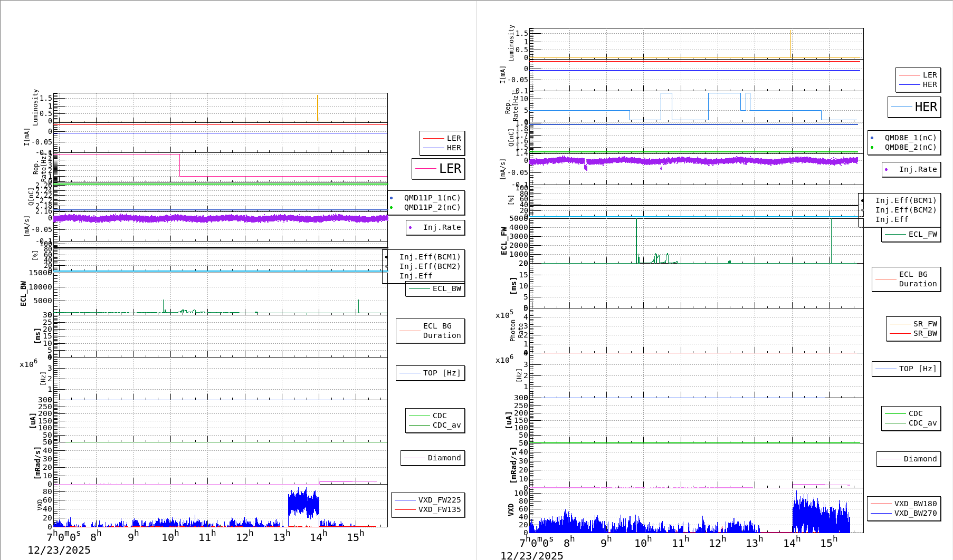Screen dimensions: 953x560
Task: Select the ECL_FW legend box
Action: click(x=911, y=234)
